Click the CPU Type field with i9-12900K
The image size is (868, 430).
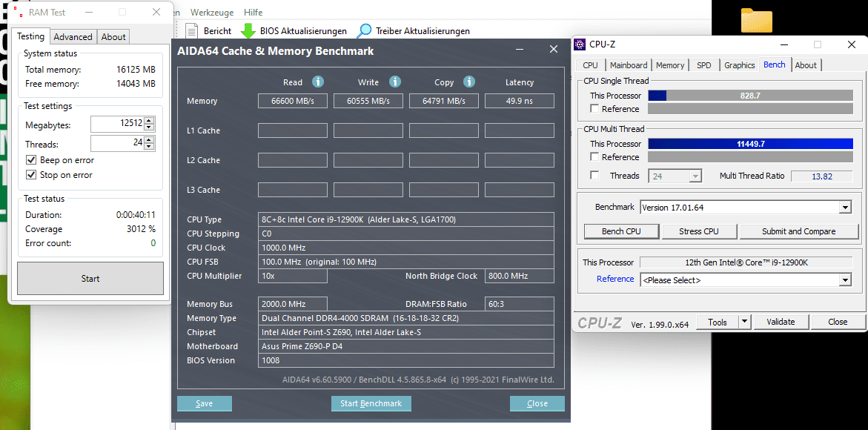click(x=405, y=219)
